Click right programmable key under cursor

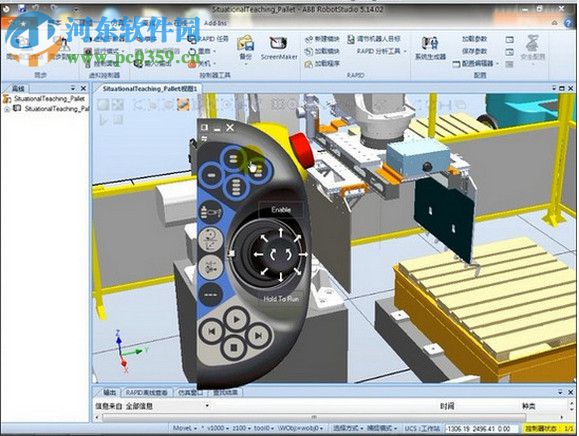(258, 170)
